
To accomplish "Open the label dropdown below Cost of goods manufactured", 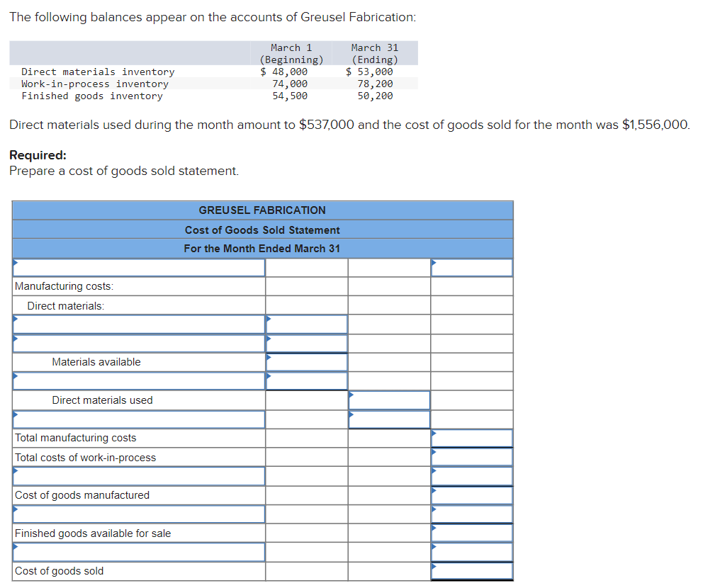I will click(139, 514).
